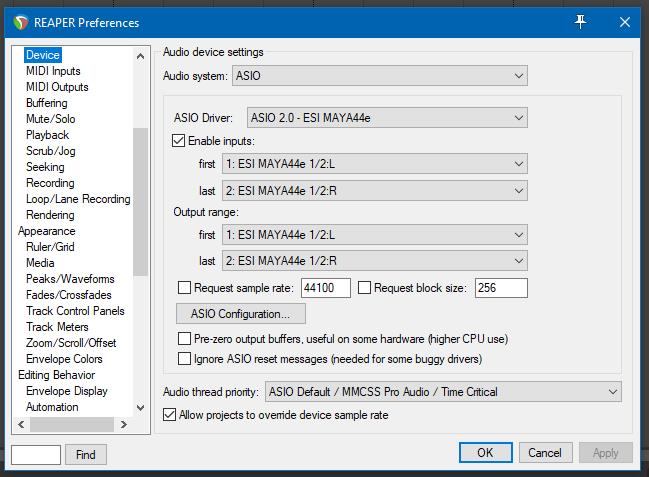Viewport: 649px width, 477px height.
Task: Open ASIO Configuration dialog
Action: tap(241, 314)
